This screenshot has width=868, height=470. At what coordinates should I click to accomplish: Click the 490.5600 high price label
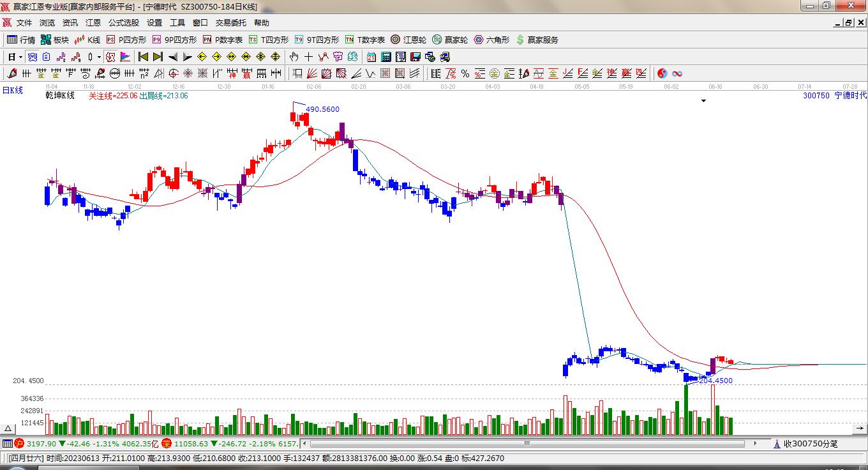pyautogui.click(x=323, y=109)
